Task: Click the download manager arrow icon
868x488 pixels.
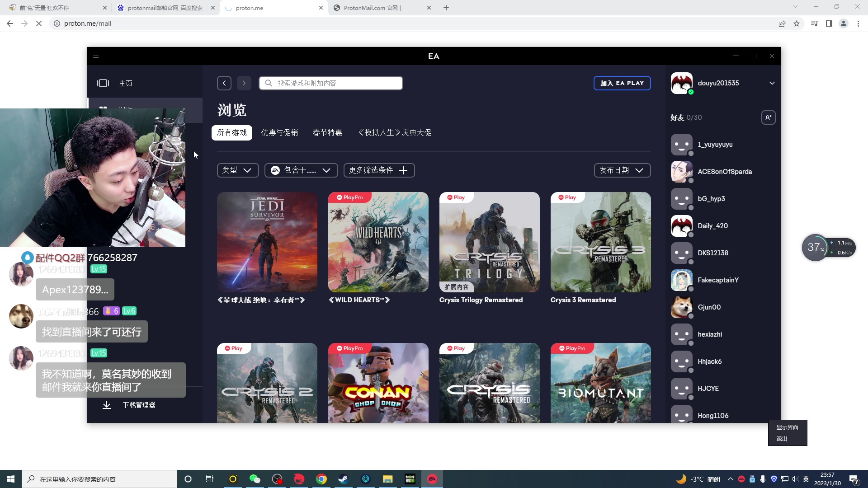Action: click(x=107, y=405)
